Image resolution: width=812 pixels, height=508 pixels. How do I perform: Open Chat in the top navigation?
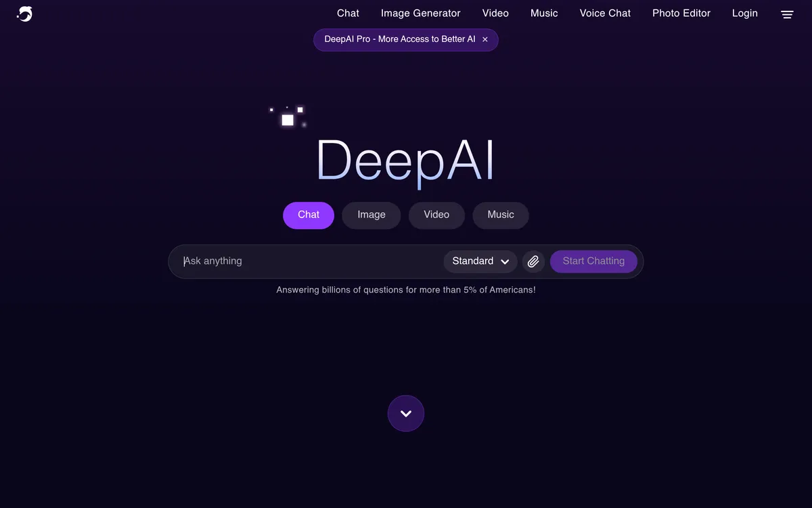pos(348,14)
